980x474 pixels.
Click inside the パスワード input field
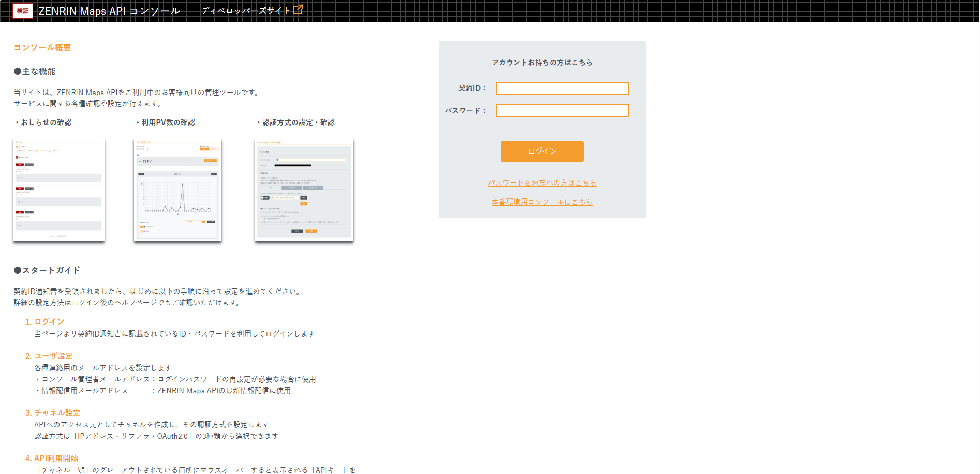(x=562, y=110)
